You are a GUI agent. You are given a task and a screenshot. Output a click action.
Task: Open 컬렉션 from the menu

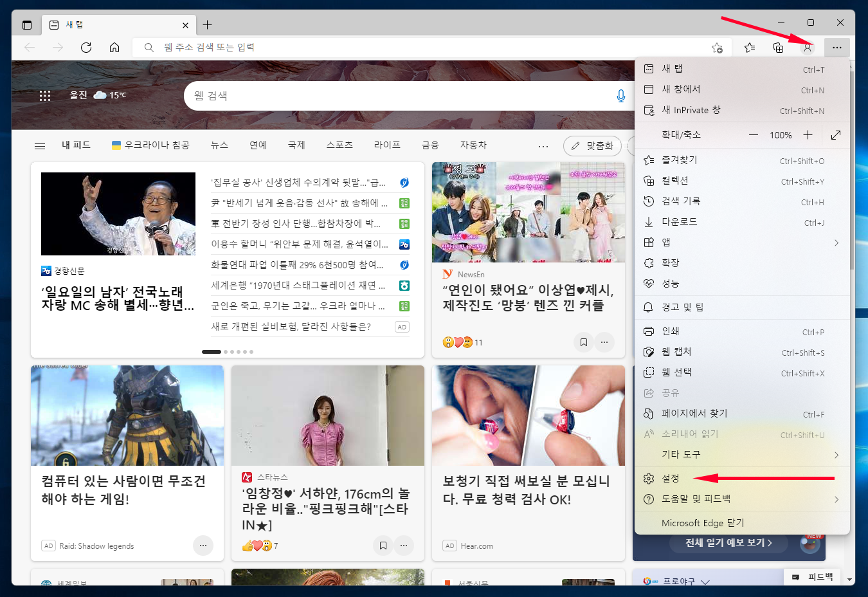742,181
